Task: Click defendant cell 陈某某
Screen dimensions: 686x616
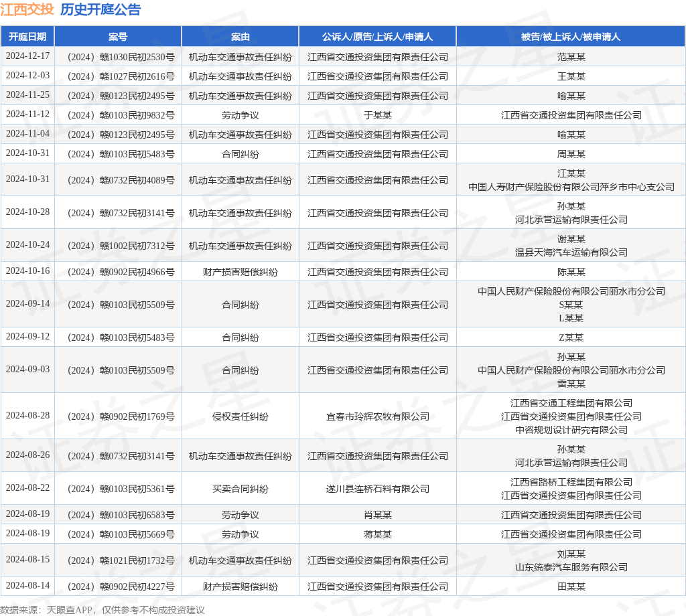Action: pos(571,272)
